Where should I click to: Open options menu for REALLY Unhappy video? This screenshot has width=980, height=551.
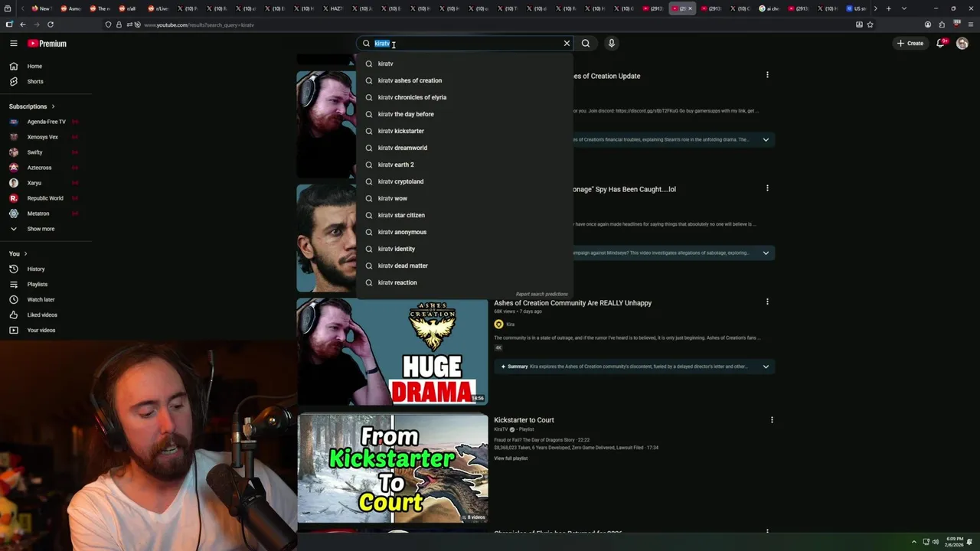pyautogui.click(x=767, y=302)
